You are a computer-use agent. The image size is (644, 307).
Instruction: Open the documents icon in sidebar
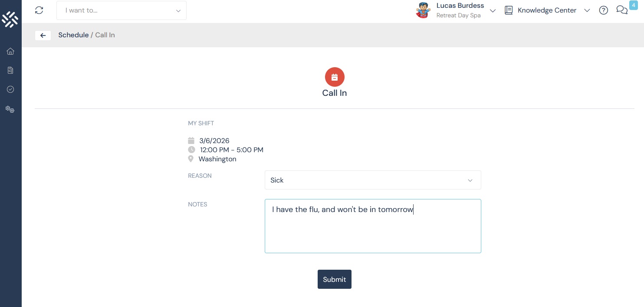pyautogui.click(x=10, y=70)
